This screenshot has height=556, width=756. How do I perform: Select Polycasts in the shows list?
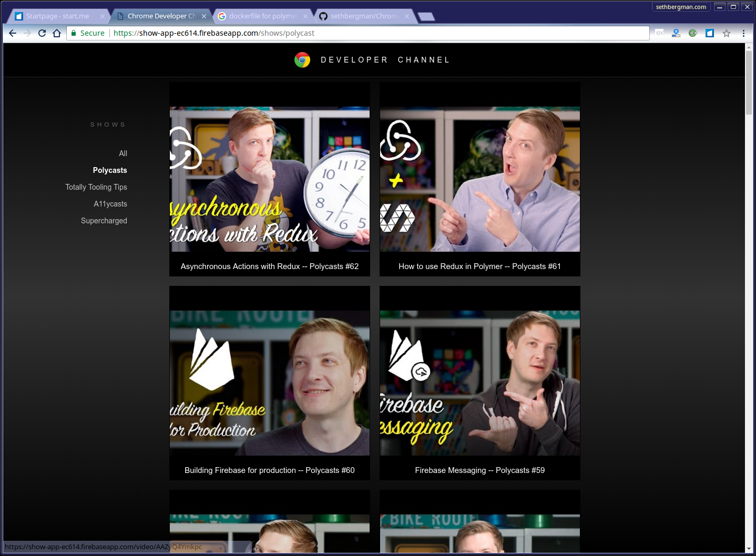tap(110, 170)
